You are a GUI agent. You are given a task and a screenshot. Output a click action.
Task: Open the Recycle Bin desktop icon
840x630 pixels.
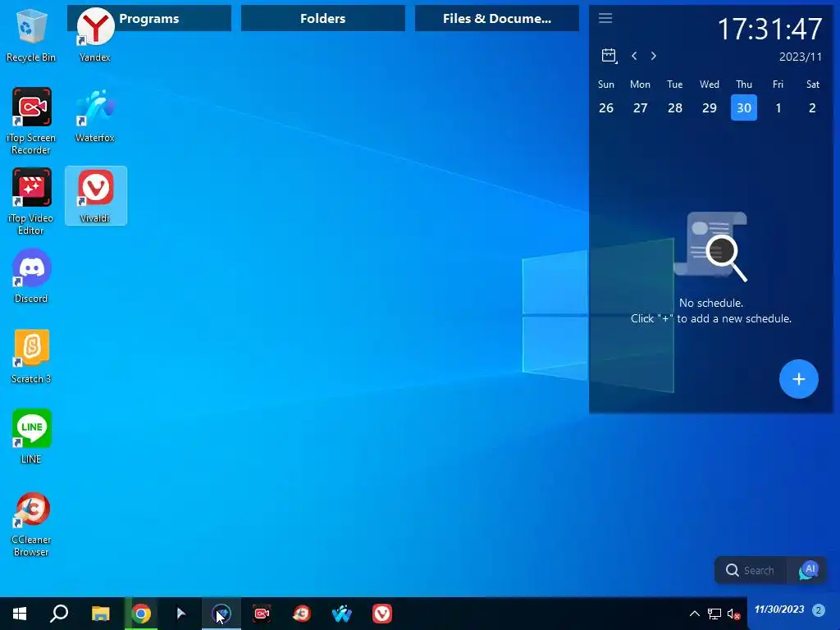[x=31, y=35]
